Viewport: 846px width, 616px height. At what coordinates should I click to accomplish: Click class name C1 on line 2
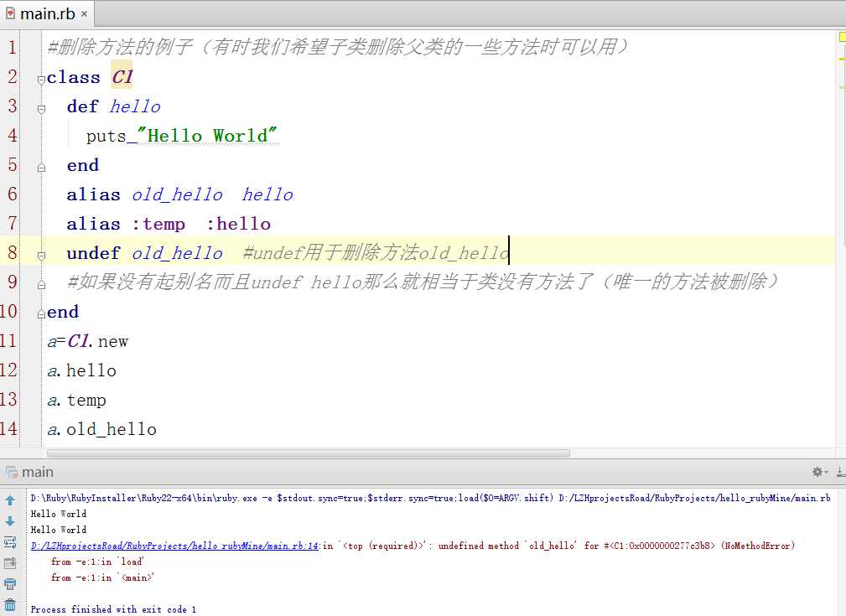pos(122,76)
